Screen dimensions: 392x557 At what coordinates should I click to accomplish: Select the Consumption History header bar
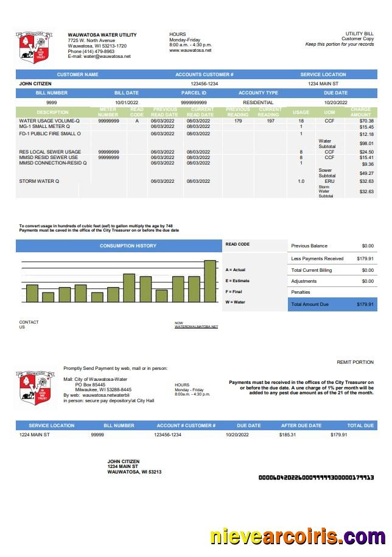point(119,246)
